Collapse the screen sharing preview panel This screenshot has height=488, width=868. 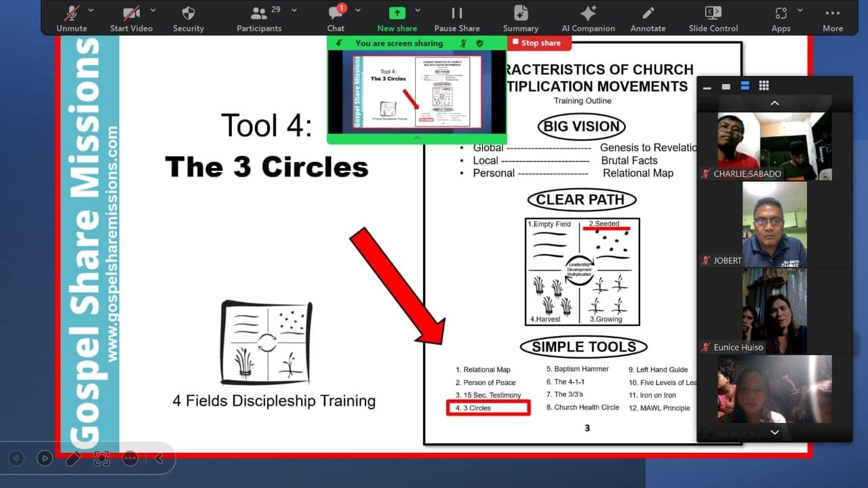pyautogui.click(x=417, y=138)
